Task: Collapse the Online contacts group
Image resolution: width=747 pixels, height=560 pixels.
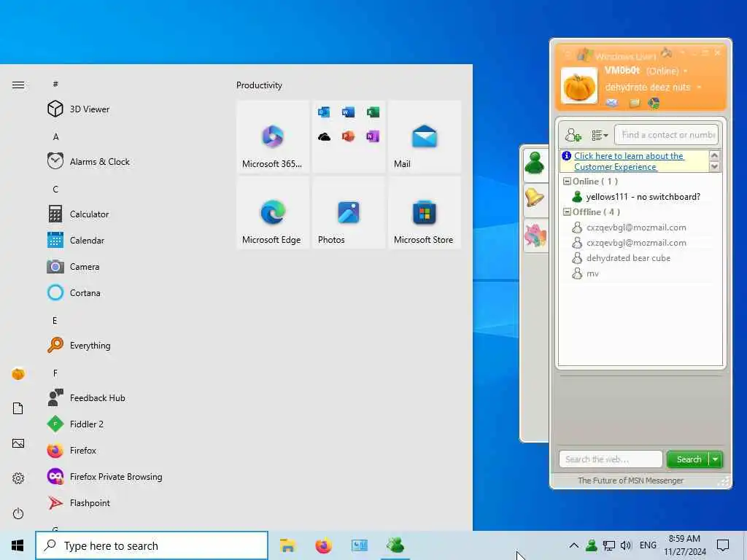Action: click(x=567, y=182)
